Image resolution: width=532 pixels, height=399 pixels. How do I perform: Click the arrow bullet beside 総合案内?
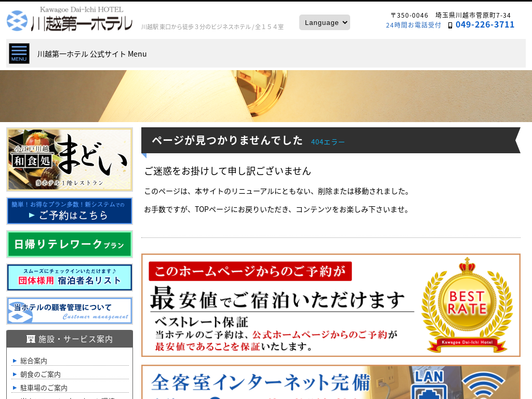point(15,361)
